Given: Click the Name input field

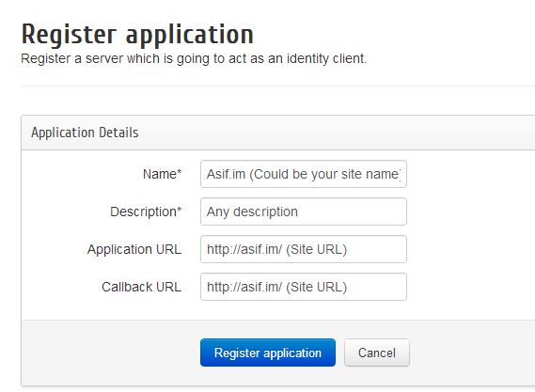Looking at the screenshot, I should coord(304,174).
